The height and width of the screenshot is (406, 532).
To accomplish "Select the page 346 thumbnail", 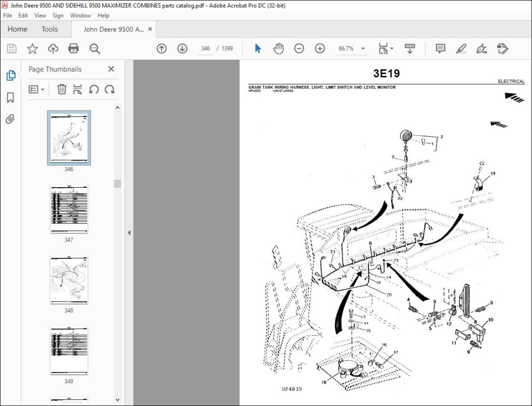I will (69, 138).
